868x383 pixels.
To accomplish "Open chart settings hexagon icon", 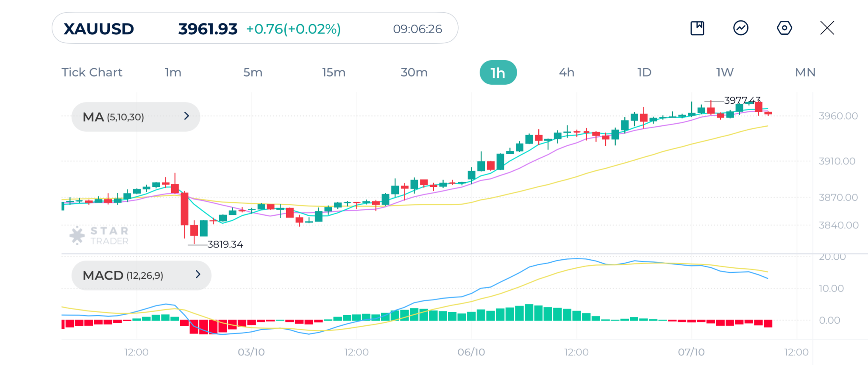I will pos(784,28).
